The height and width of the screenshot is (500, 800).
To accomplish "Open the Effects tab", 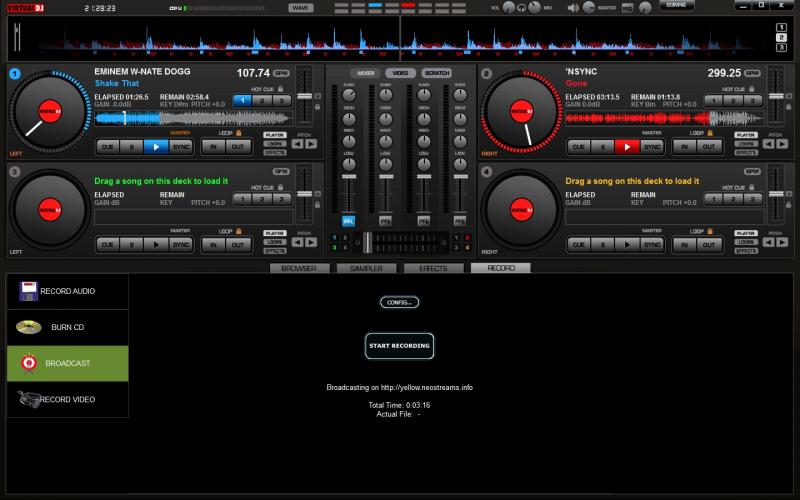I will [x=433, y=268].
